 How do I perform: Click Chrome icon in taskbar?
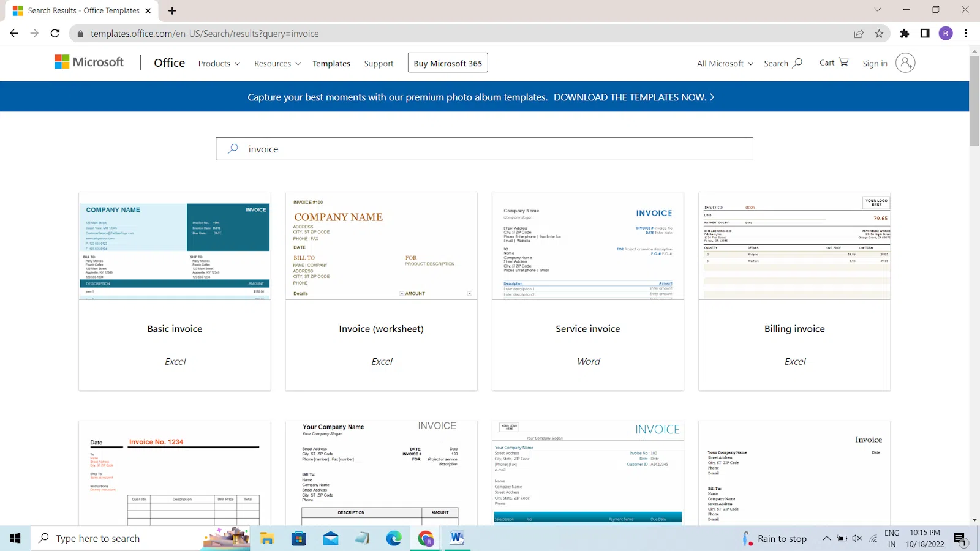426,538
